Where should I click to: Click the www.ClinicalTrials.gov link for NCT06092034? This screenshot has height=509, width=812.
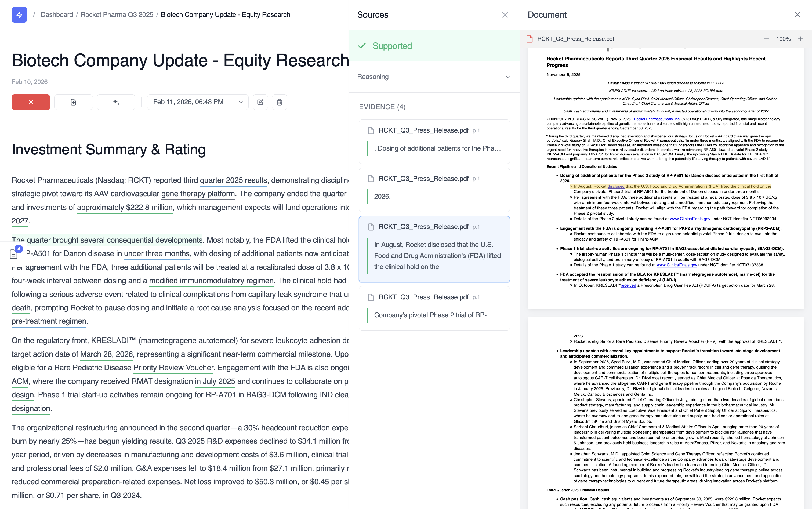pos(690,219)
